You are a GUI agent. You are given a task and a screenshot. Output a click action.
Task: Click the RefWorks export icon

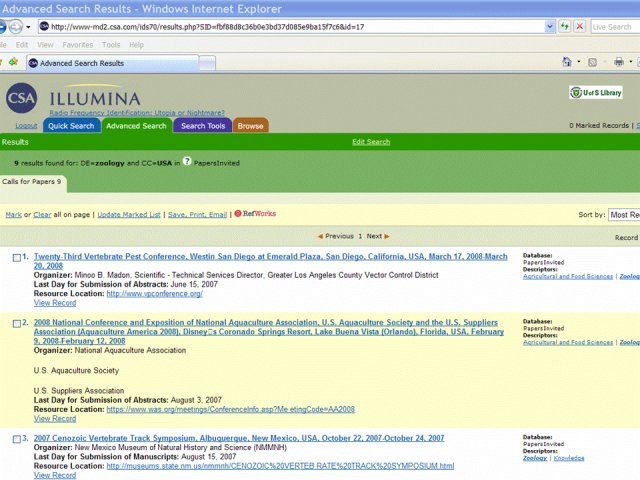point(255,213)
